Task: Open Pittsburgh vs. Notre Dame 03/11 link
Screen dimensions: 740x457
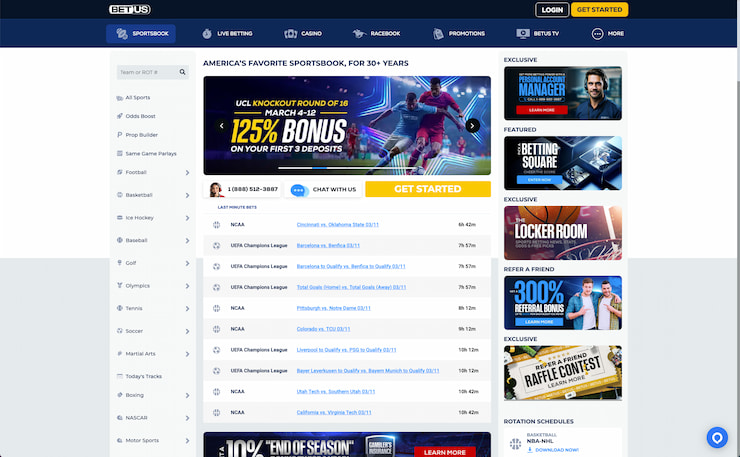Action: [x=334, y=308]
